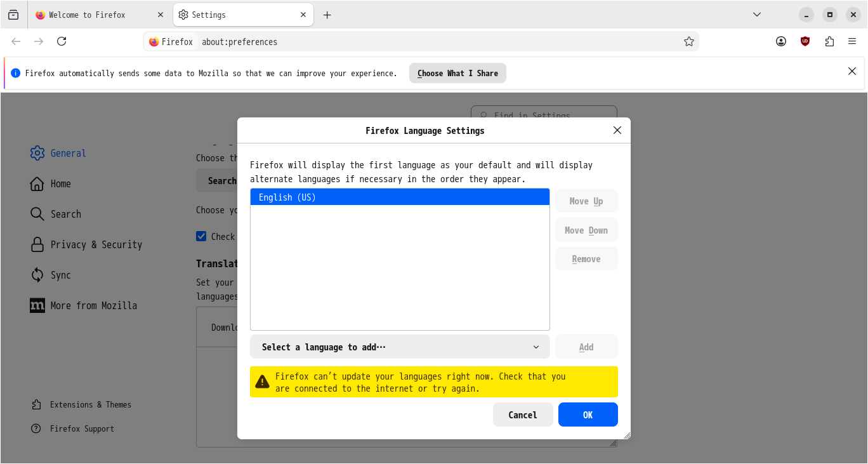Click the Firefox logo on the Welcome tab
This screenshot has width=868, height=464.
tap(41, 15)
